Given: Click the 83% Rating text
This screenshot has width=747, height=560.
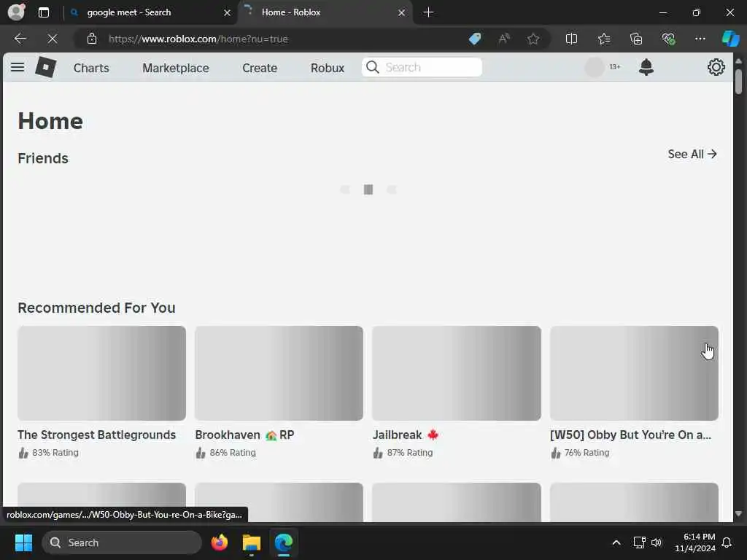Looking at the screenshot, I should point(55,452).
